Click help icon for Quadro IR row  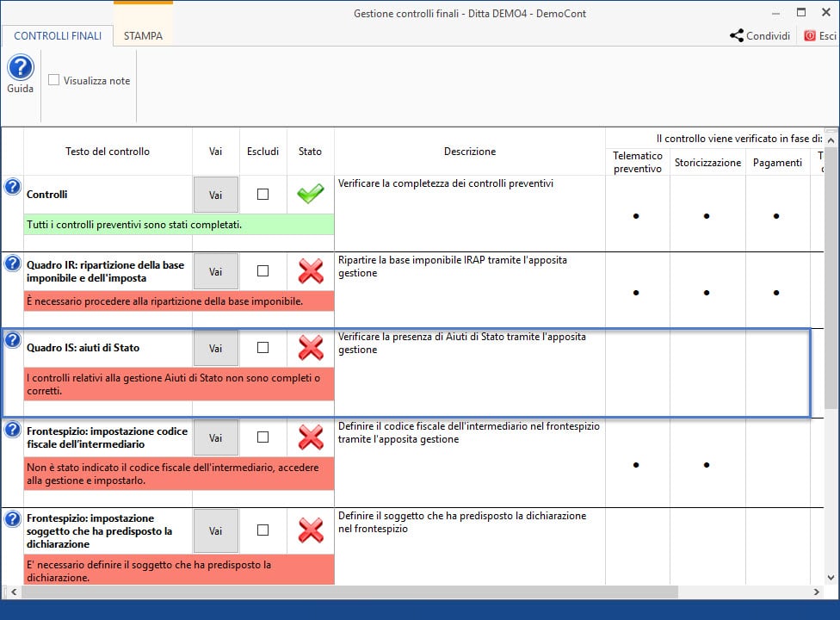point(12,263)
